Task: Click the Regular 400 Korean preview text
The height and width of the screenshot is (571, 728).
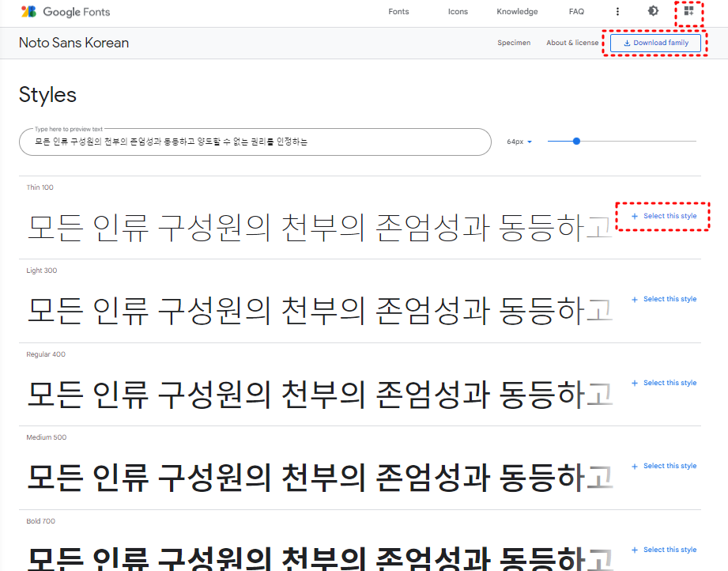Action: click(320, 395)
